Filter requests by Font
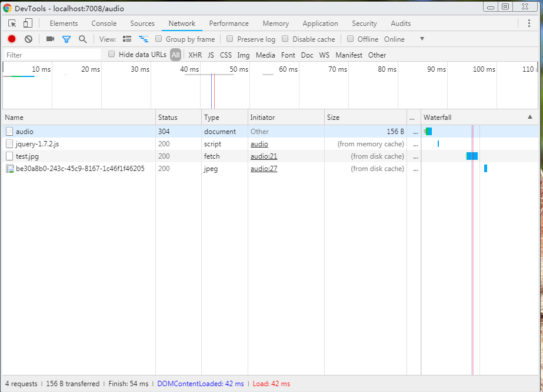The height and width of the screenshot is (392, 543). click(288, 55)
